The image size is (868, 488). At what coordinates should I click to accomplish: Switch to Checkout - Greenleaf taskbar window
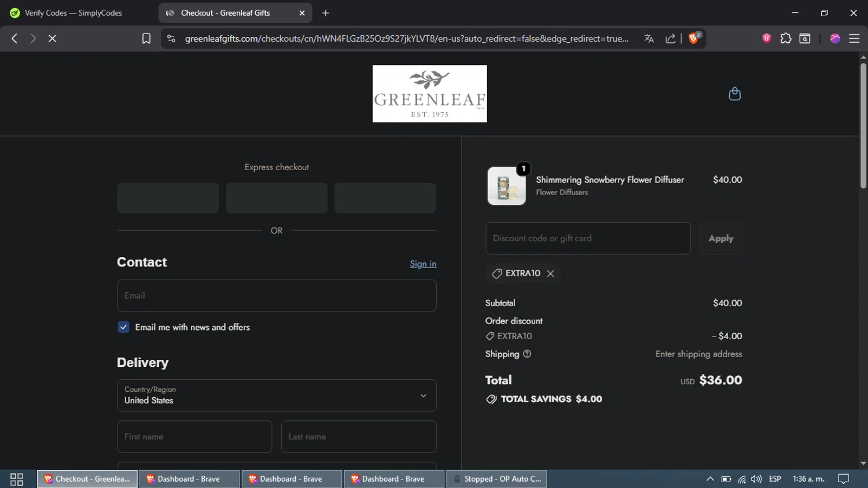(x=87, y=479)
